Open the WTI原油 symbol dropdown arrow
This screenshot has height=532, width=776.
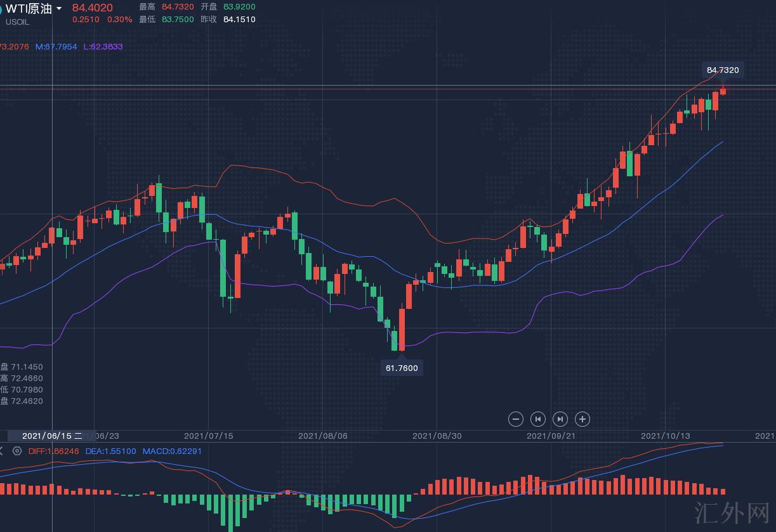click(59, 8)
